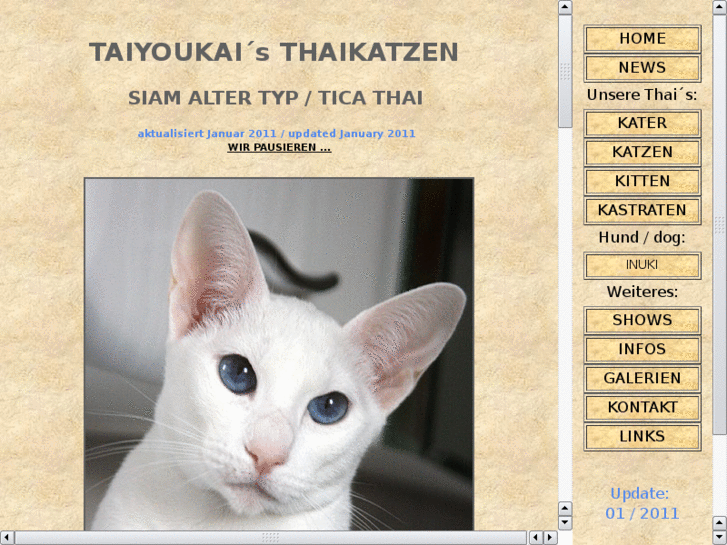Click the 'Weiteres:' label

642,292
